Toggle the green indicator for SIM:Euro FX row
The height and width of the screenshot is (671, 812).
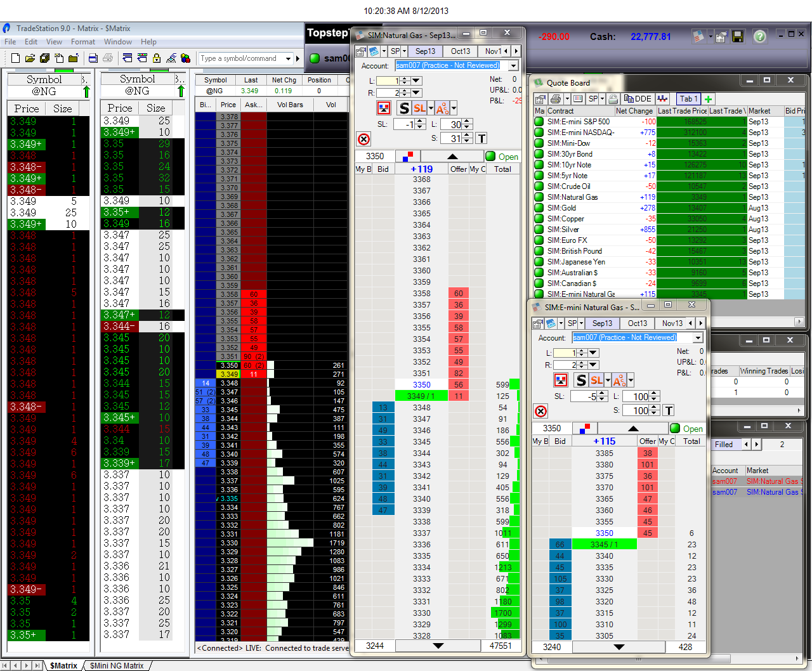539,240
